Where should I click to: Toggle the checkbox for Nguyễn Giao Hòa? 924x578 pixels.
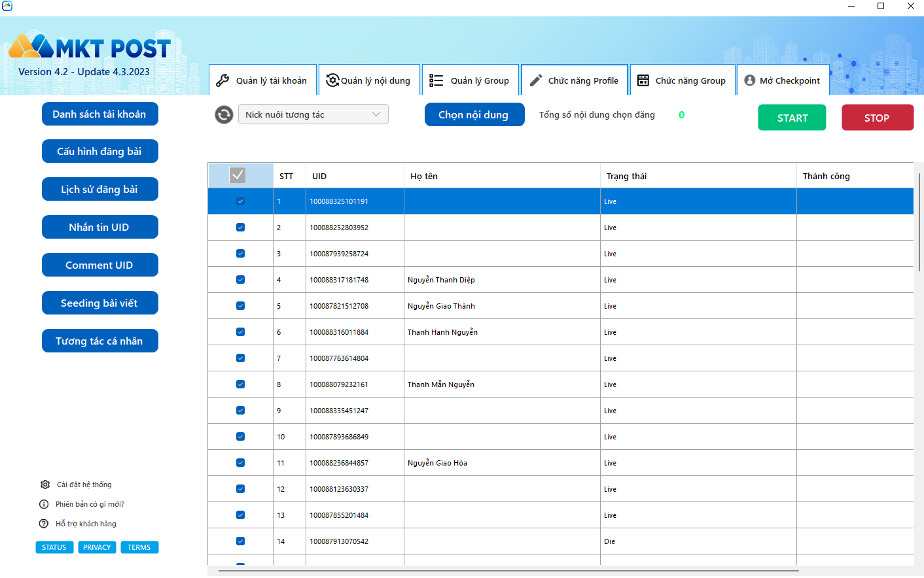tap(240, 463)
